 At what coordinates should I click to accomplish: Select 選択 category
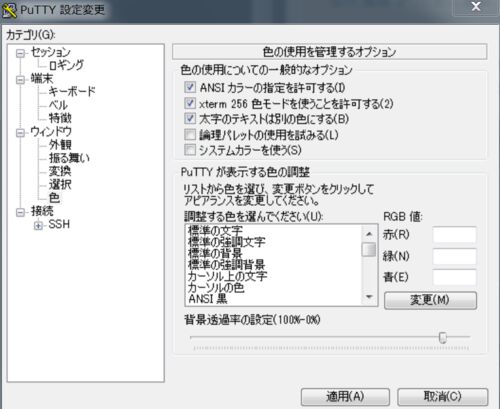pos(60,184)
